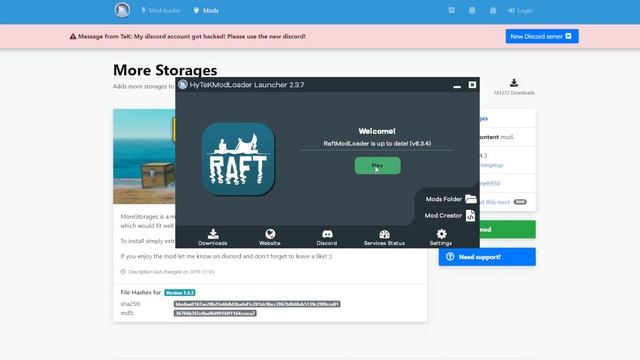This screenshot has width=640, height=360.
Task: Select the sha256 hash value
Action: [x=257, y=304]
